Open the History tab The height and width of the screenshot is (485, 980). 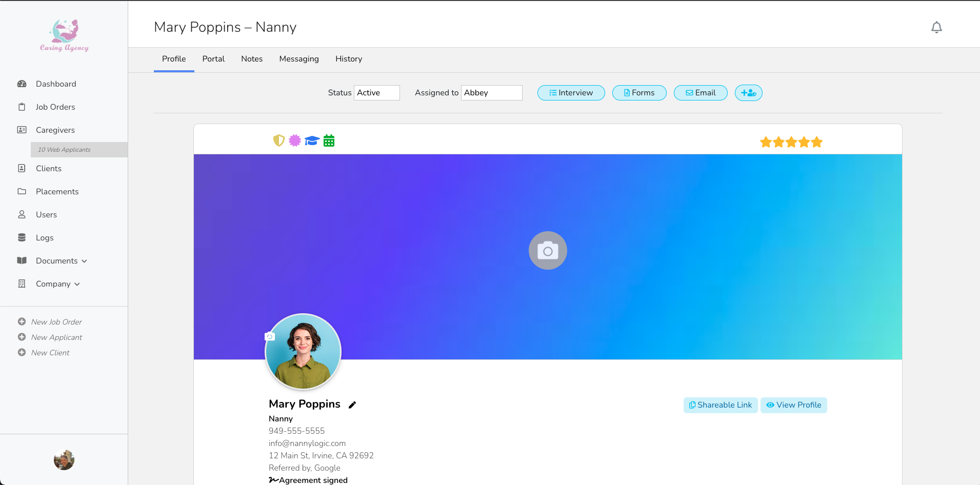(x=349, y=59)
